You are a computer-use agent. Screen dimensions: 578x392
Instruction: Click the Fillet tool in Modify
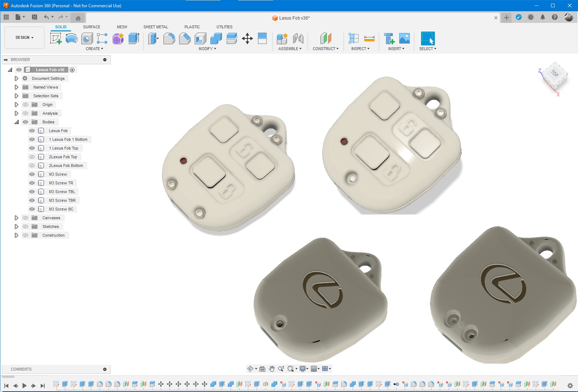(x=169, y=38)
